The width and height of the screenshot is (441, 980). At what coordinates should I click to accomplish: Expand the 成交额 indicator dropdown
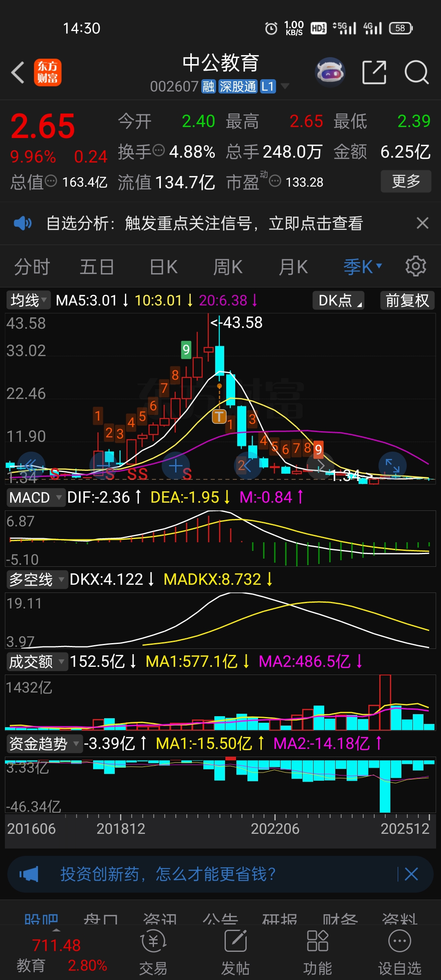37,662
